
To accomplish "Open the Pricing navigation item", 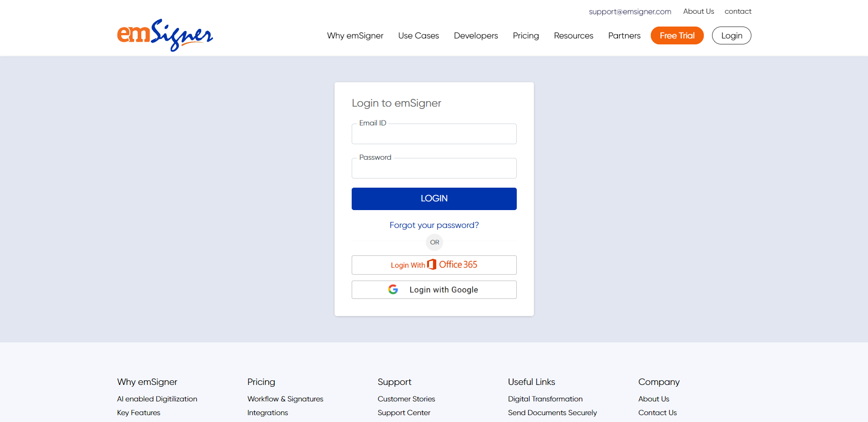I will tap(526, 36).
